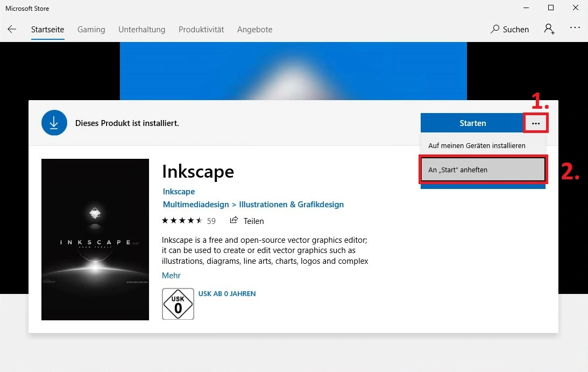Screen dimensions: 588x372
Task: Open the three-dot menu in the top navigation bar
Action: pos(575,29)
